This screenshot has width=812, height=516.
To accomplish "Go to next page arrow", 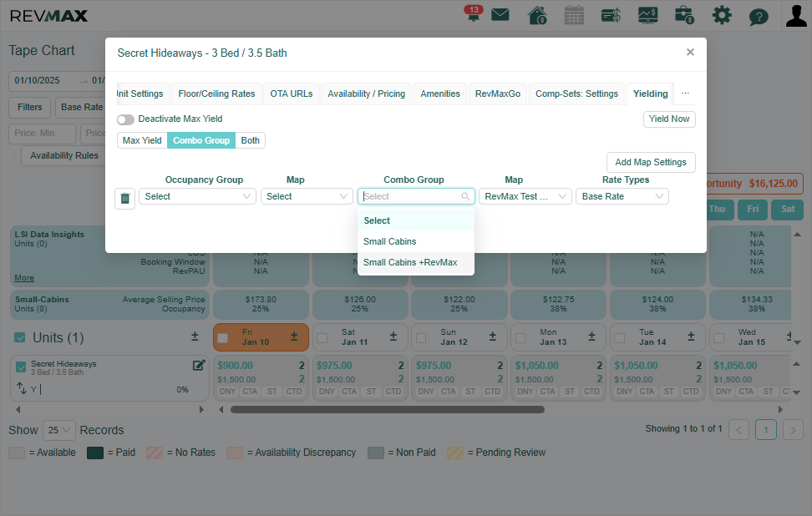I will click(x=793, y=429).
